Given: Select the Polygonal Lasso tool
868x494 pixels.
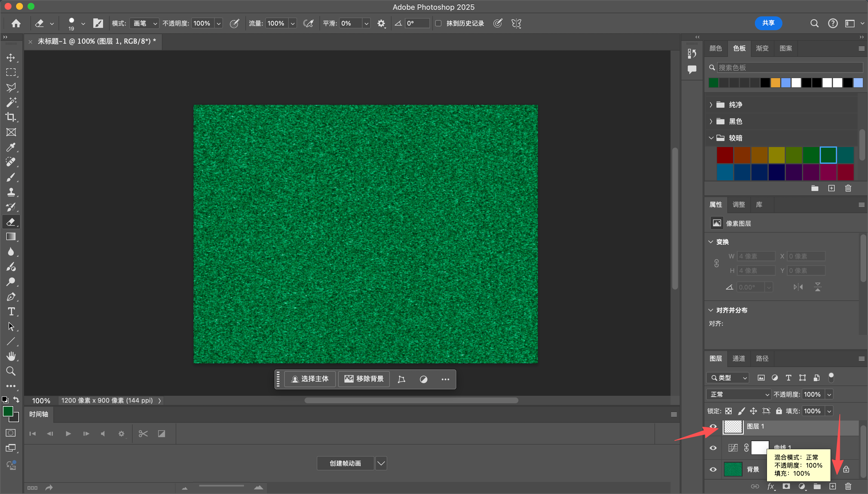Looking at the screenshot, I should pyautogui.click(x=11, y=87).
